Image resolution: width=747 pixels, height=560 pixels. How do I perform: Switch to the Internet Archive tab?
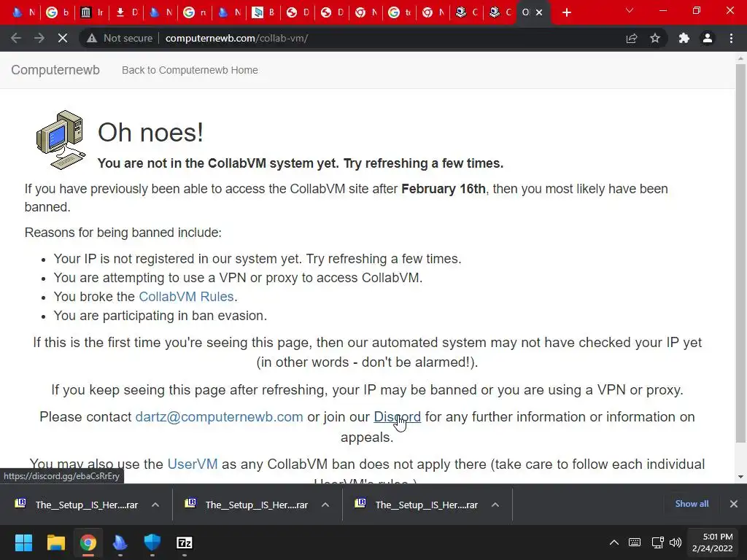[x=92, y=12]
